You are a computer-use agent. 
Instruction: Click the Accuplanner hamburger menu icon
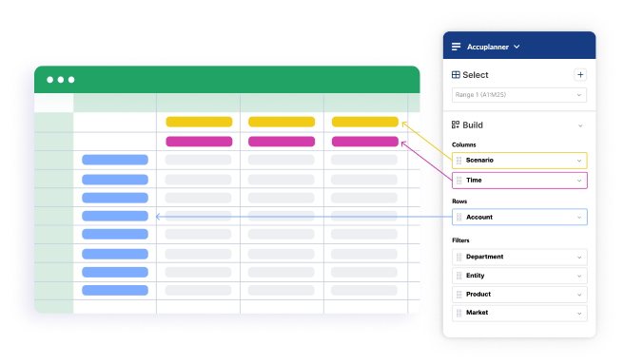[x=456, y=47]
